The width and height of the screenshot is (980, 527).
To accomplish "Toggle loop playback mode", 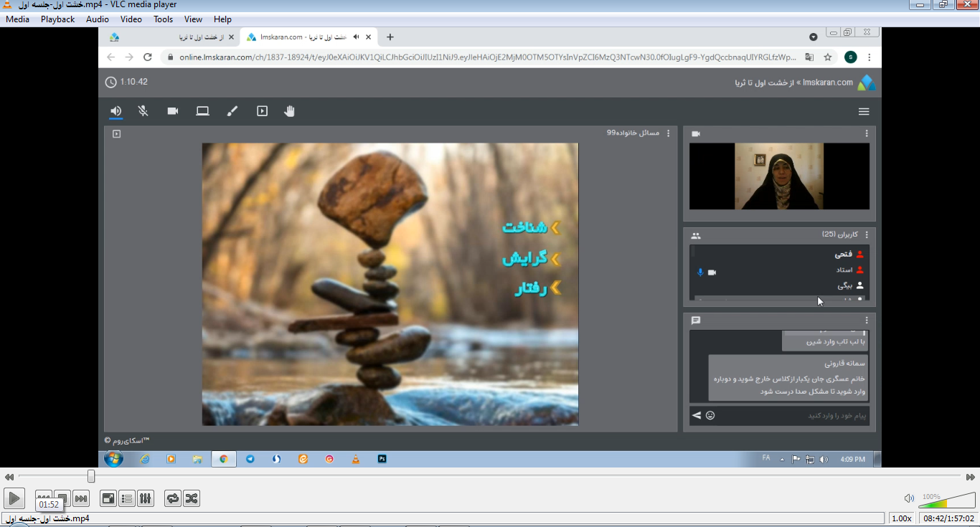I will click(172, 498).
